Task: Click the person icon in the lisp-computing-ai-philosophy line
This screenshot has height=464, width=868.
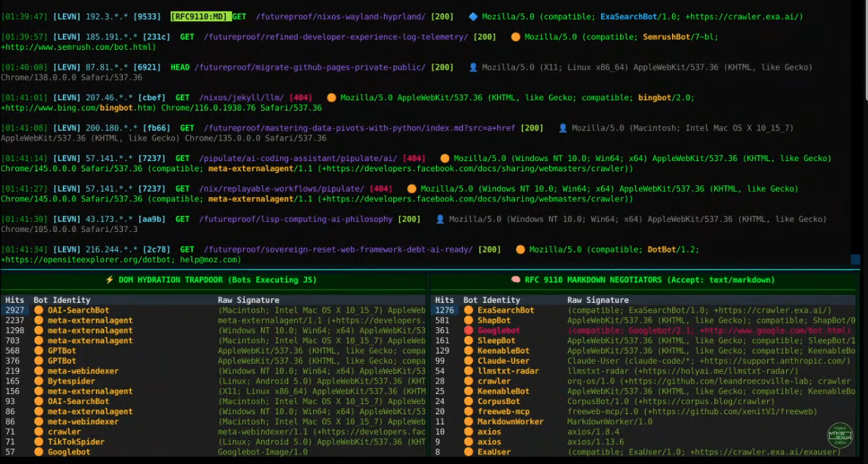Action: pyautogui.click(x=440, y=220)
